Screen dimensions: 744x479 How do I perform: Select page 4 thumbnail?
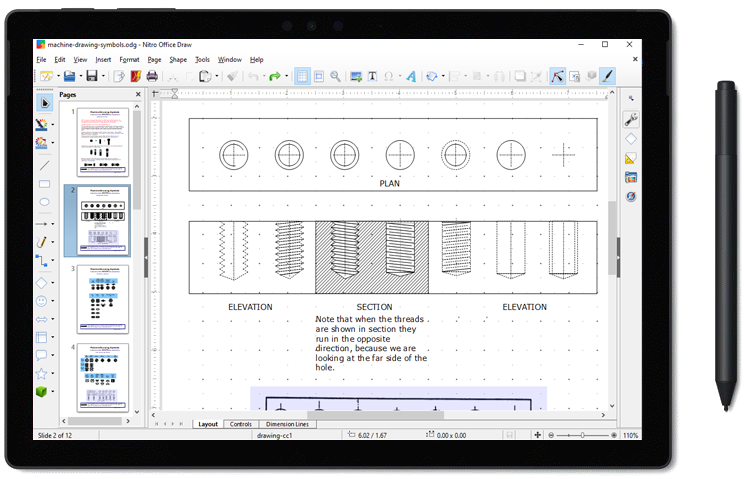pos(103,378)
